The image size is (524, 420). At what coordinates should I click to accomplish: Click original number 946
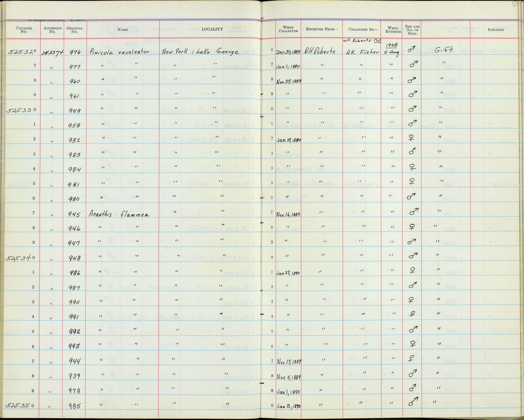tap(74, 228)
